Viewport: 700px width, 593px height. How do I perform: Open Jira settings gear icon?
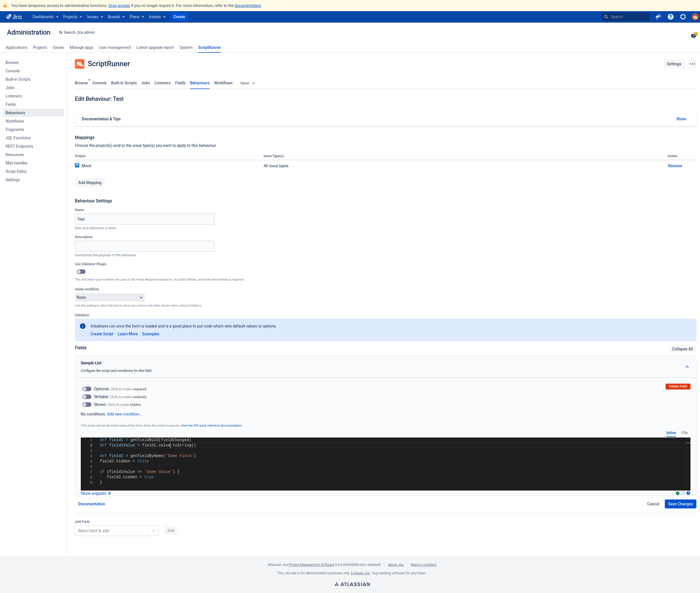[x=682, y=17]
